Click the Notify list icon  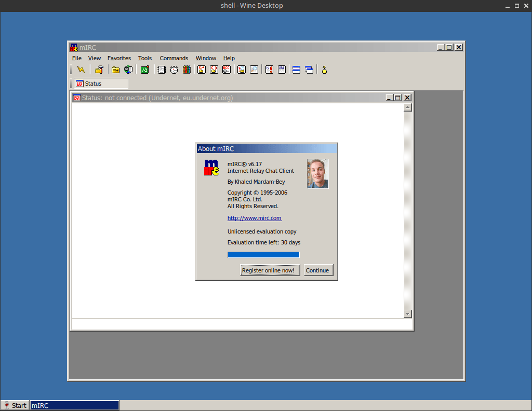(269, 70)
